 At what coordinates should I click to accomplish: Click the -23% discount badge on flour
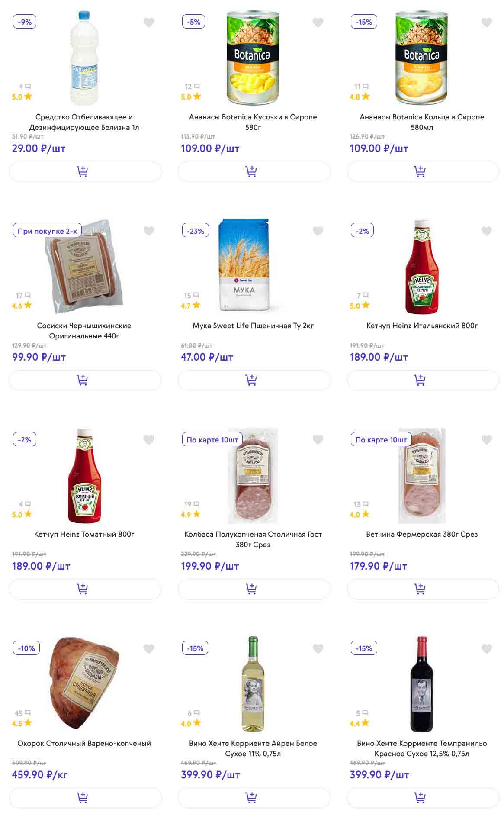pos(195,231)
